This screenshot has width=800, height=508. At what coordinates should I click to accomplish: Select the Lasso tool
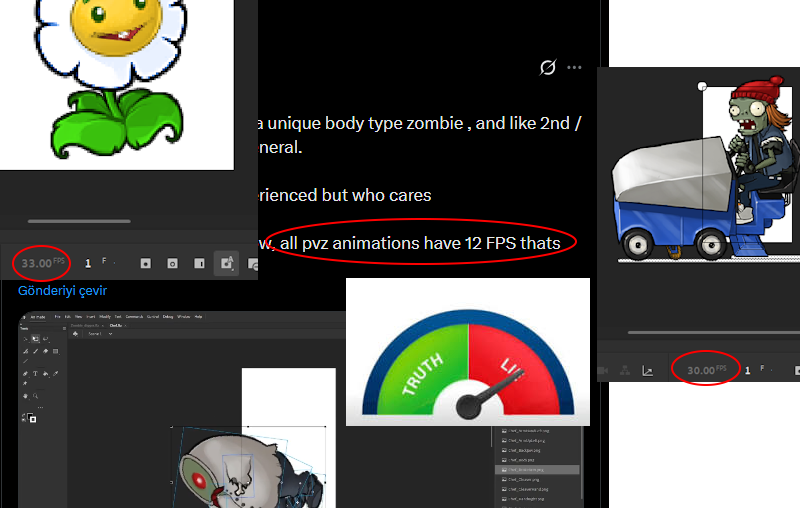coord(45,339)
